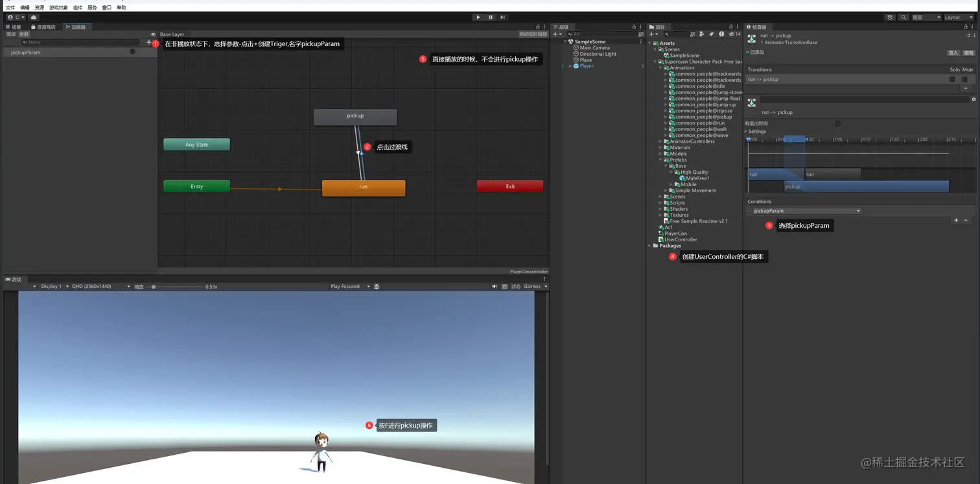Collapse the Assets folder
This screenshot has height=484, width=980.
click(x=651, y=43)
